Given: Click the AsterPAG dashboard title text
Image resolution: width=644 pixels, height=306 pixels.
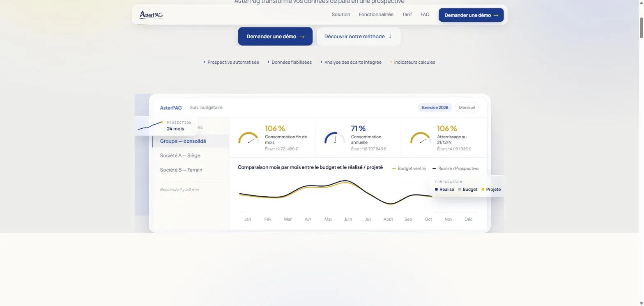Looking at the screenshot, I should point(171,108).
